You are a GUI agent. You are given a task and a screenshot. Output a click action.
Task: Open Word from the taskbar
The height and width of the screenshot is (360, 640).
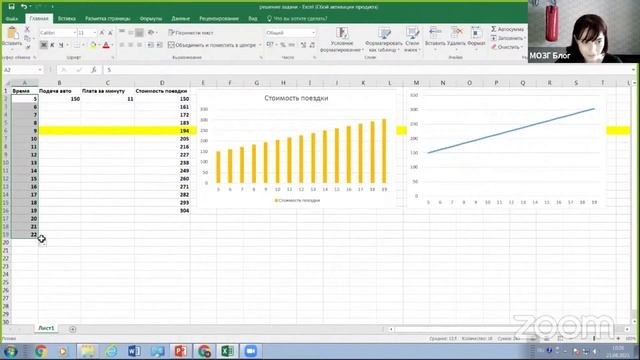(134, 351)
